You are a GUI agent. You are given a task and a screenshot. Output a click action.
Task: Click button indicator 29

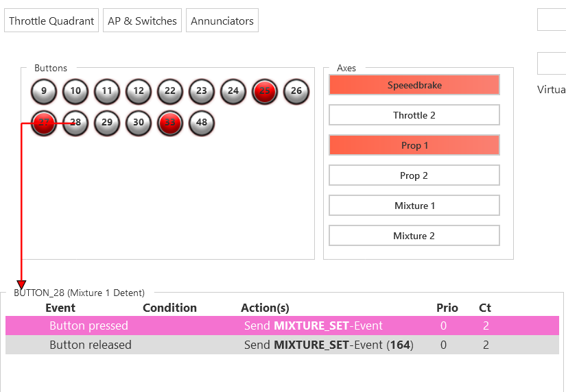(x=107, y=123)
